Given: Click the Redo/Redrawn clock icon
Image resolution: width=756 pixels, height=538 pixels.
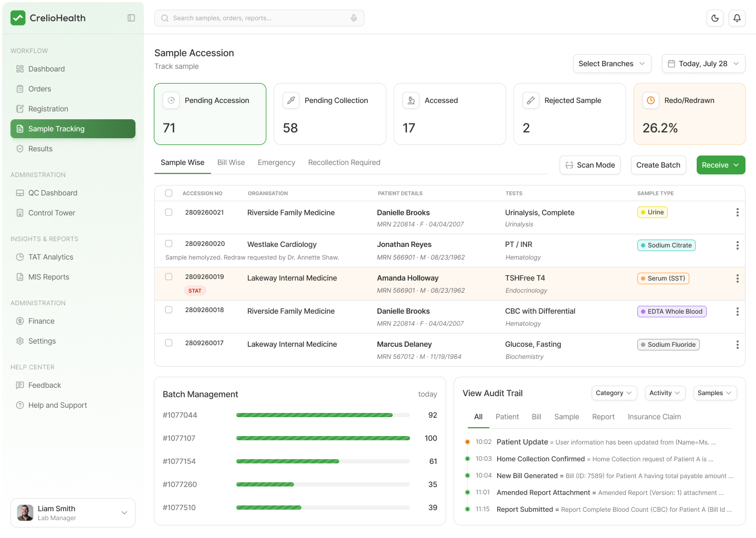Looking at the screenshot, I should (x=651, y=100).
